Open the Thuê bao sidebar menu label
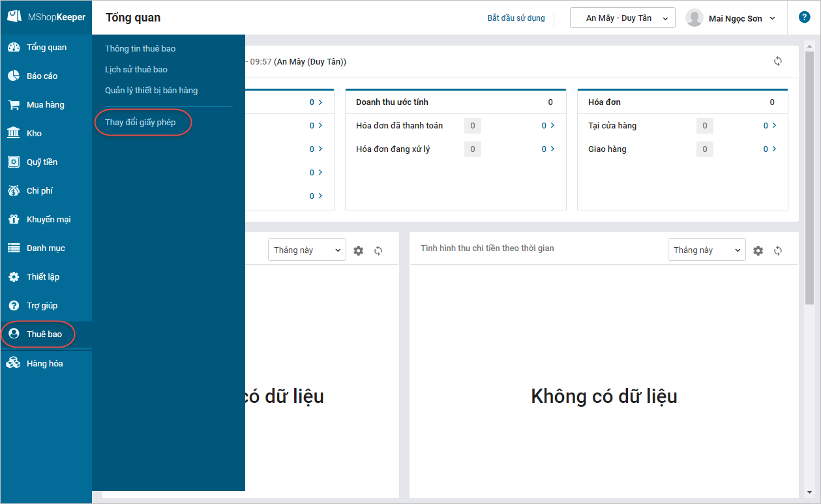The height and width of the screenshot is (504, 821). click(44, 334)
